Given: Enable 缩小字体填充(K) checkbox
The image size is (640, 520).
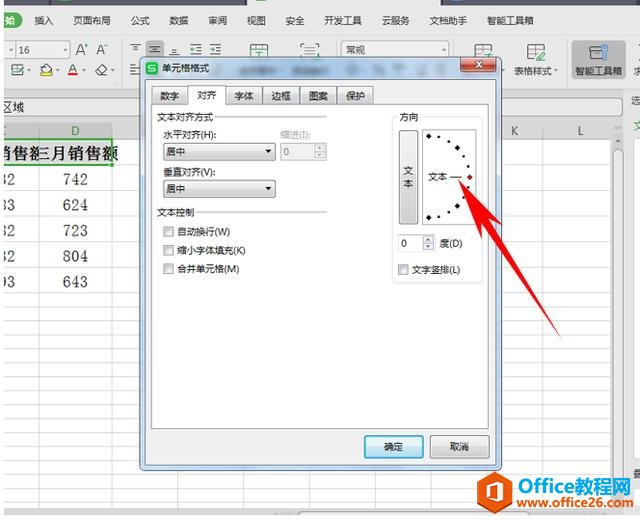Looking at the screenshot, I should tap(168, 250).
